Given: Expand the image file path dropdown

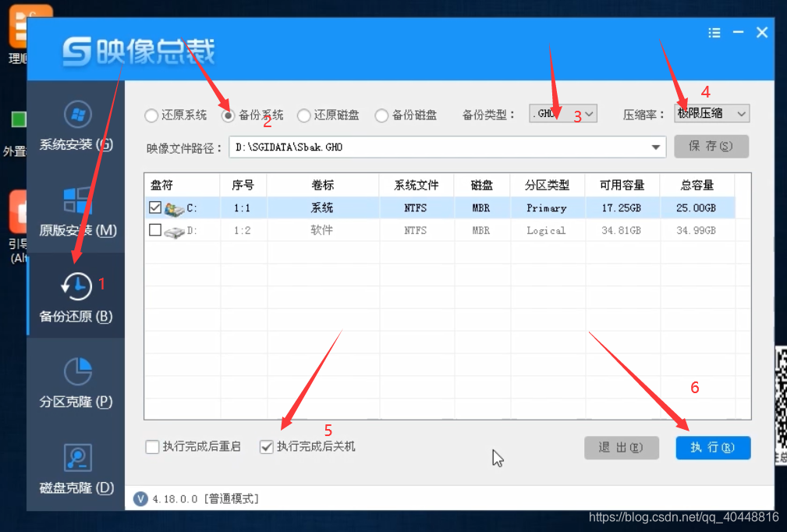Looking at the screenshot, I should [x=656, y=147].
